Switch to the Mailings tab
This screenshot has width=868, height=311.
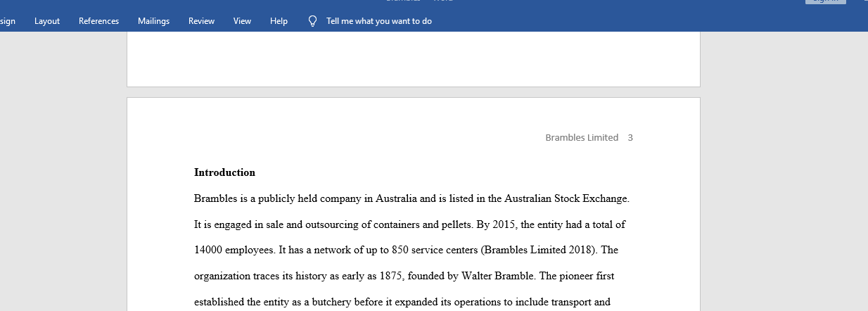pyautogui.click(x=153, y=21)
